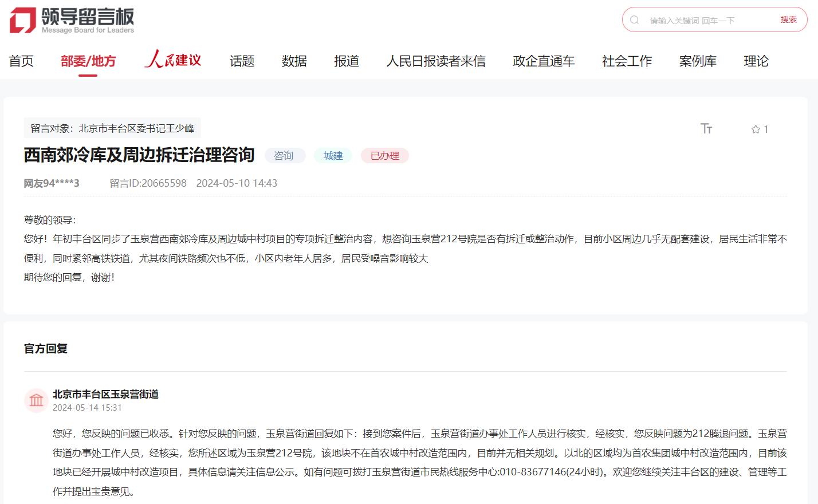Click the font size adjust icon
The width and height of the screenshot is (818, 504).
pyautogui.click(x=706, y=129)
